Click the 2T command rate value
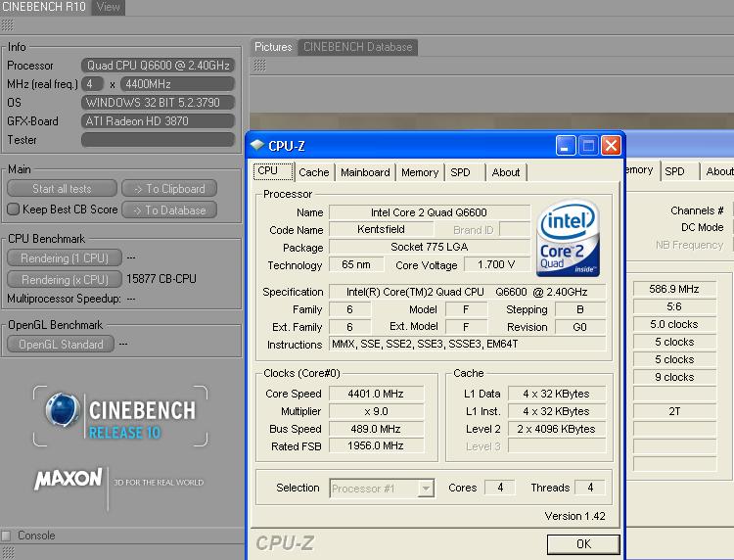The image size is (734, 560). pos(674,411)
